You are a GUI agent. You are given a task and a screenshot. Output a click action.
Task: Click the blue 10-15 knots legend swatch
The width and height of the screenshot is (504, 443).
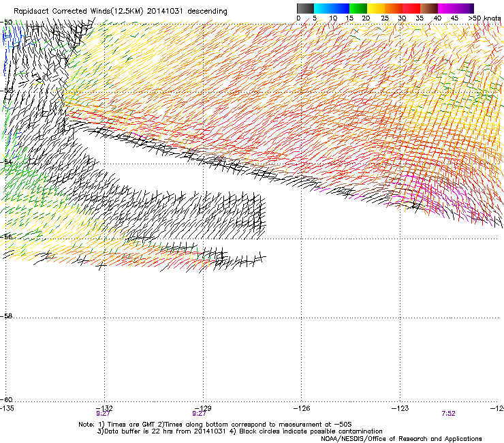point(341,8)
